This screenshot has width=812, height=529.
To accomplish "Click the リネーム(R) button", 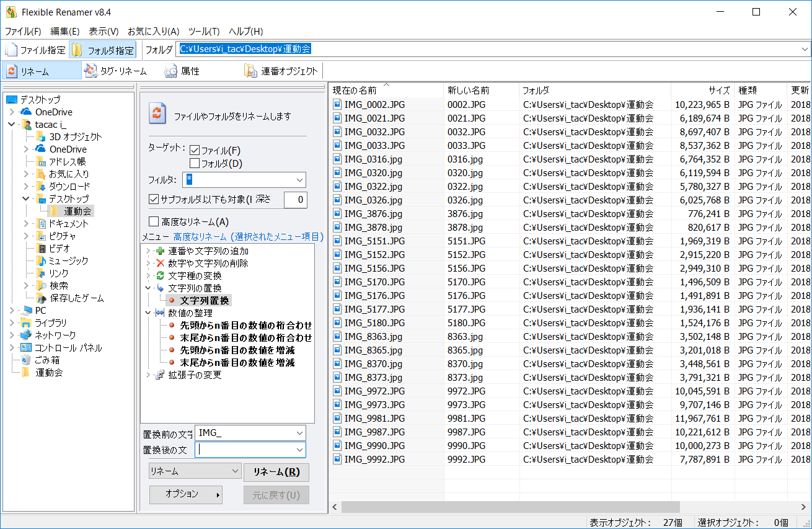I will click(x=276, y=472).
